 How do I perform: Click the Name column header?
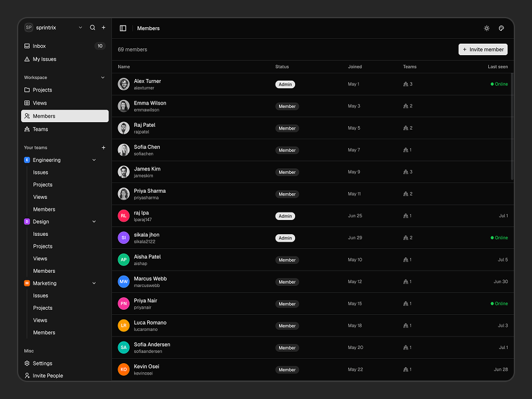[124, 67]
